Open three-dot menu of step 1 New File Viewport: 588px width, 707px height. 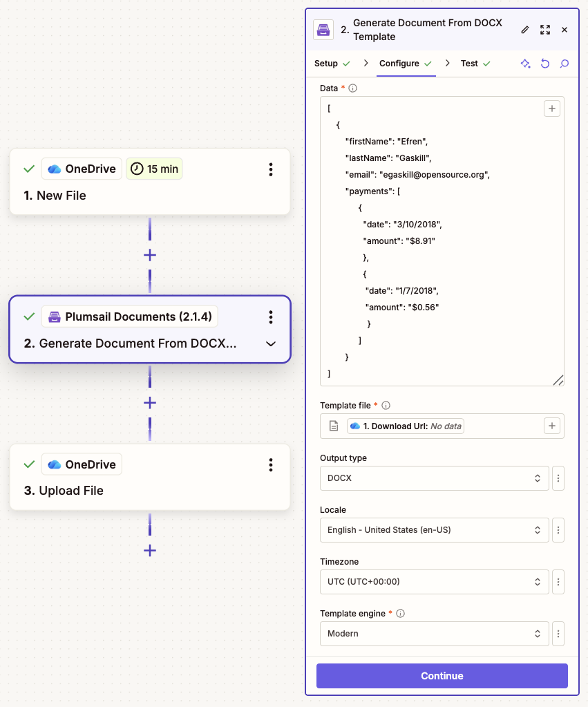(271, 169)
